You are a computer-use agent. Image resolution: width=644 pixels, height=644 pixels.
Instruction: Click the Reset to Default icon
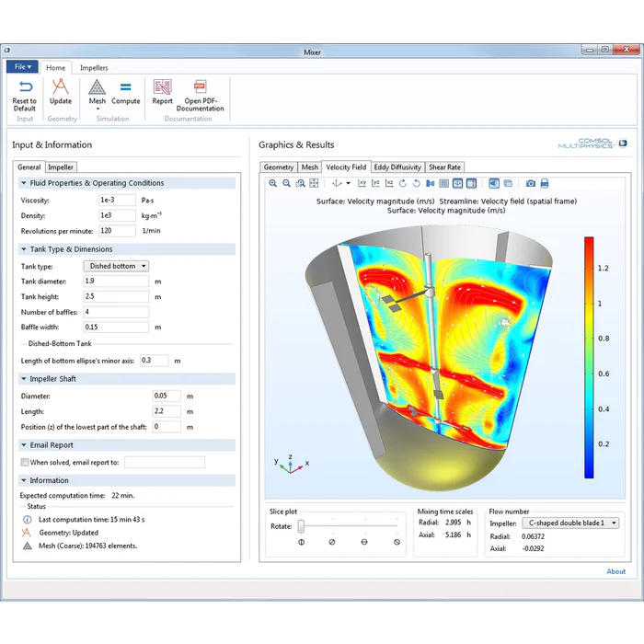(25, 86)
